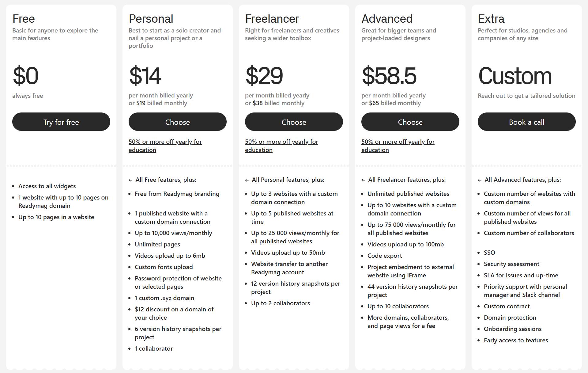Screen dimensions: 588x373
Task: Click Try for free on the Free plan
Action: tap(61, 122)
